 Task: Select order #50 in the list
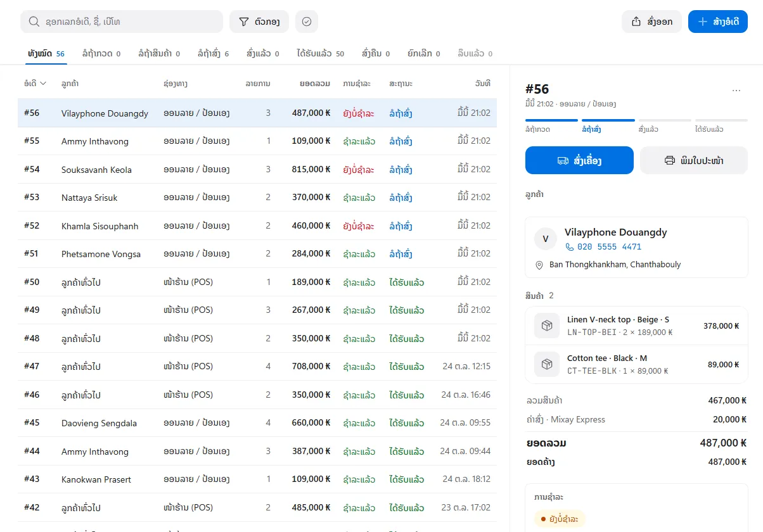coord(257,282)
